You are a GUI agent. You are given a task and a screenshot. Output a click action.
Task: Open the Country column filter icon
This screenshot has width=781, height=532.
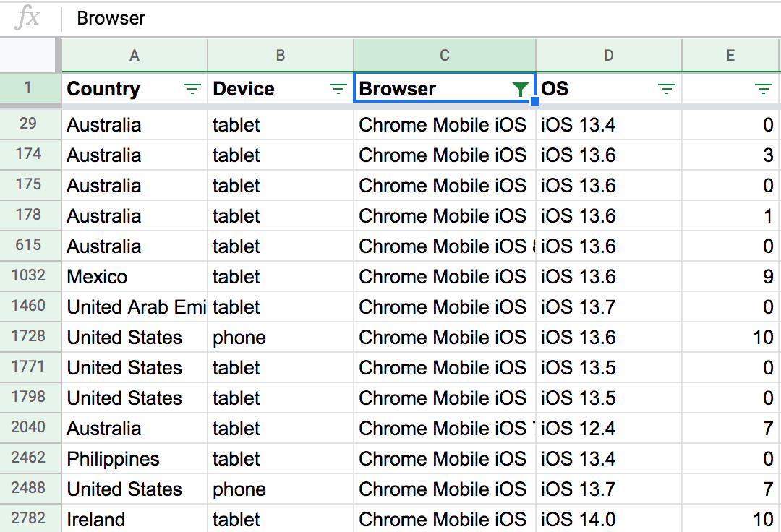(192, 89)
